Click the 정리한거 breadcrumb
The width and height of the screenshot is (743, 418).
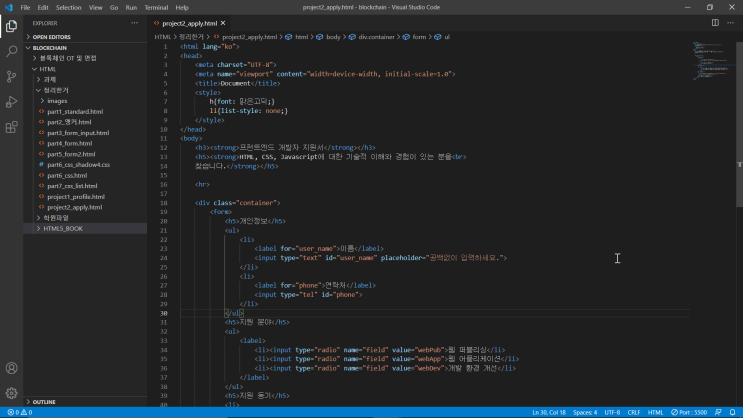coord(191,37)
